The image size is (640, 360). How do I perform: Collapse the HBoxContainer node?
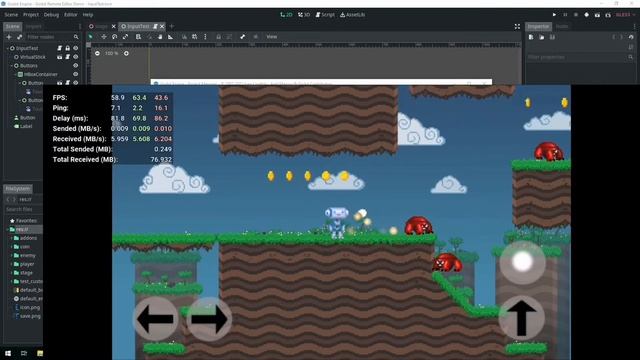click(x=16, y=74)
